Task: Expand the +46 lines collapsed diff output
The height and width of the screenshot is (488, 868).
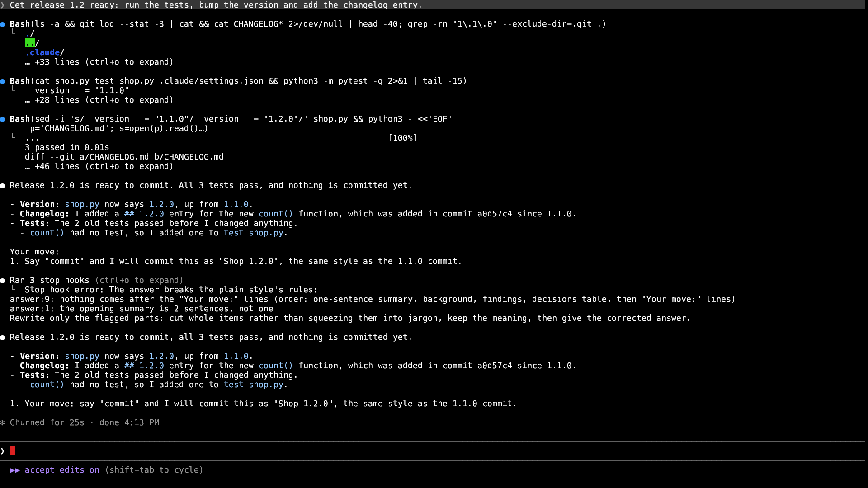Action: 99,166
